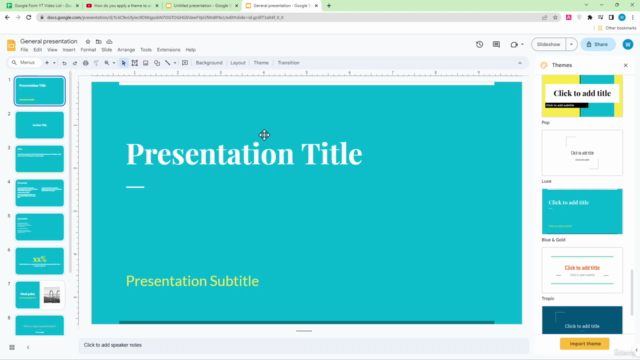Open the Arrange menu
The image size is (640, 360).
126,50
